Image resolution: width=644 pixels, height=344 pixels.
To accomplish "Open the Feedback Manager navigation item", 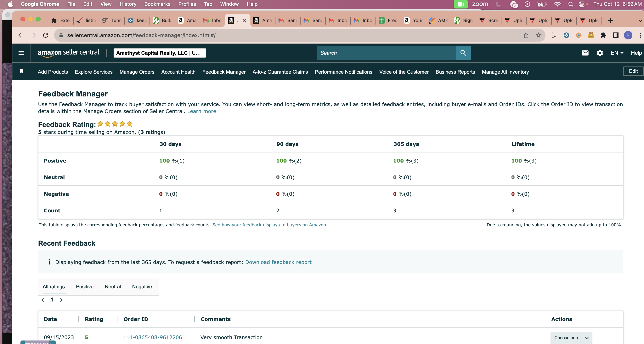I will coord(224,72).
